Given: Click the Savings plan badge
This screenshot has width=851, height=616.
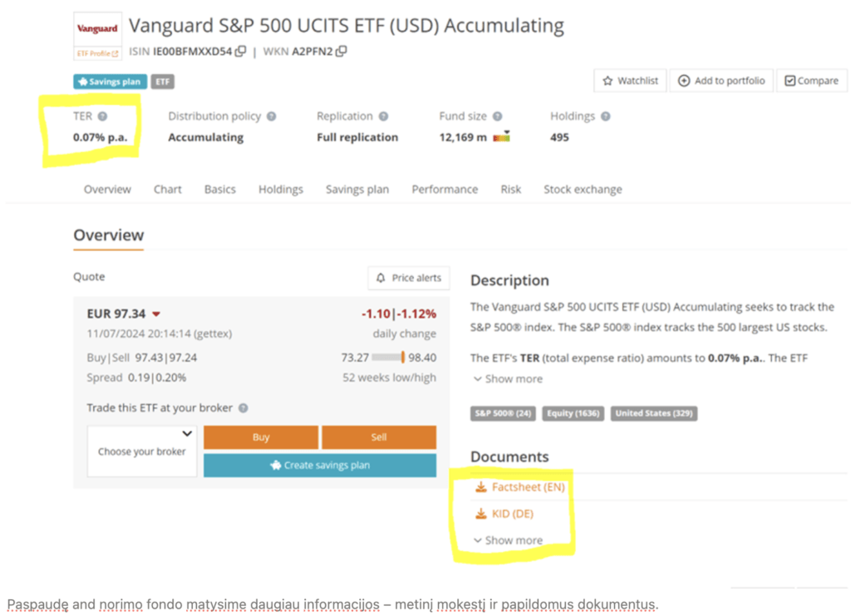Looking at the screenshot, I should [x=111, y=81].
